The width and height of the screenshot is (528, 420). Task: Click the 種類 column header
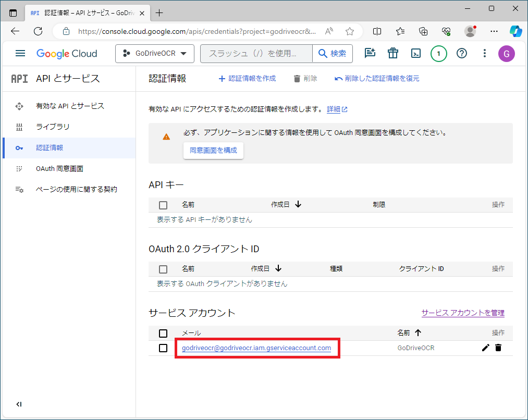(336, 268)
